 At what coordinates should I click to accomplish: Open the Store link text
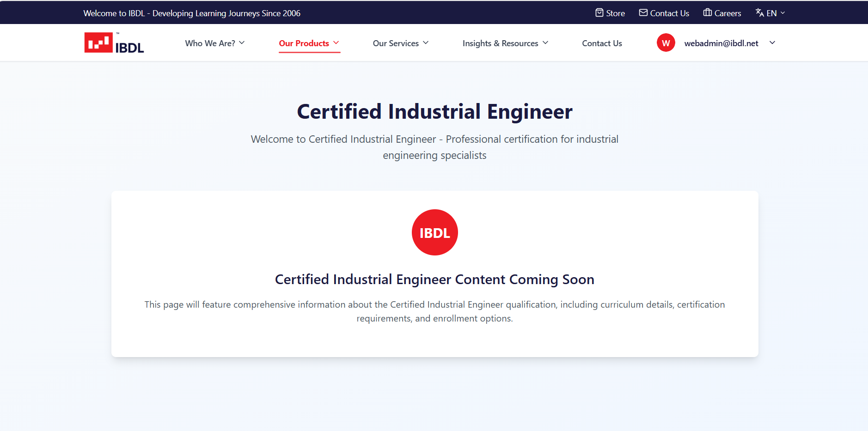615,13
